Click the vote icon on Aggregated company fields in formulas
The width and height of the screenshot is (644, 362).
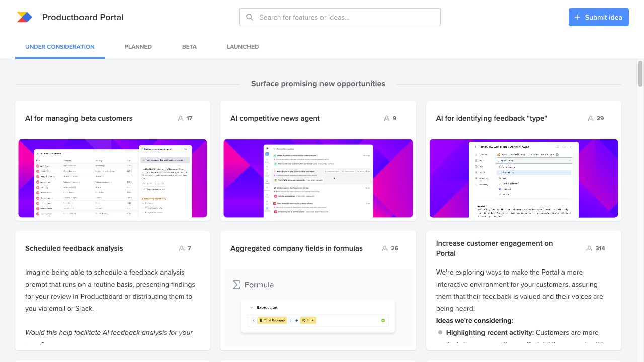[x=385, y=248]
